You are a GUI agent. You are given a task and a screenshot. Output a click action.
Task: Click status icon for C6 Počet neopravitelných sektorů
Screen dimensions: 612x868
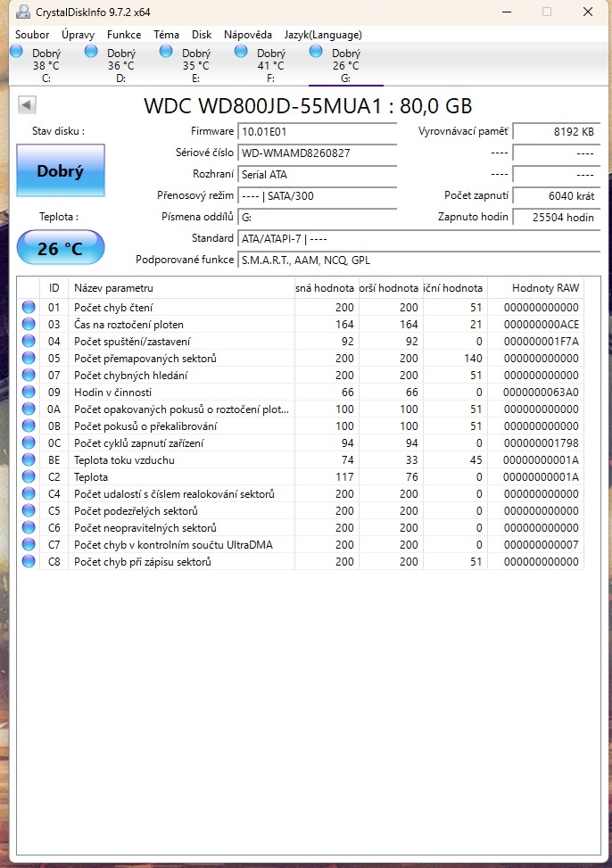point(29,527)
